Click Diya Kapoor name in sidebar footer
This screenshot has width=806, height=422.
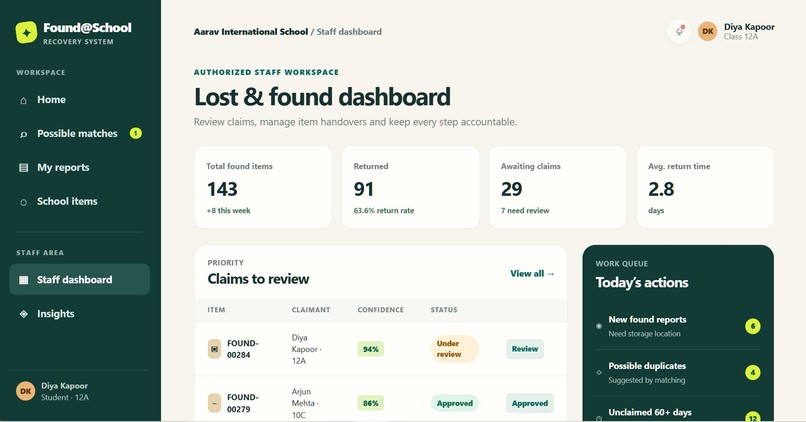64,386
